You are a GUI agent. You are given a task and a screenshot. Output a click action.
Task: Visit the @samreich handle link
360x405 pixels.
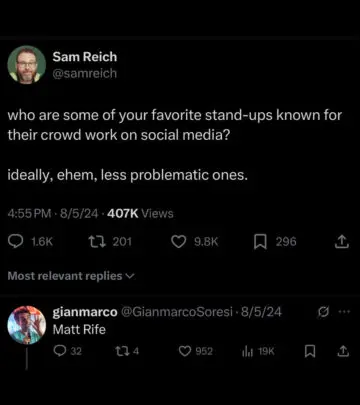[x=85, y=73]
